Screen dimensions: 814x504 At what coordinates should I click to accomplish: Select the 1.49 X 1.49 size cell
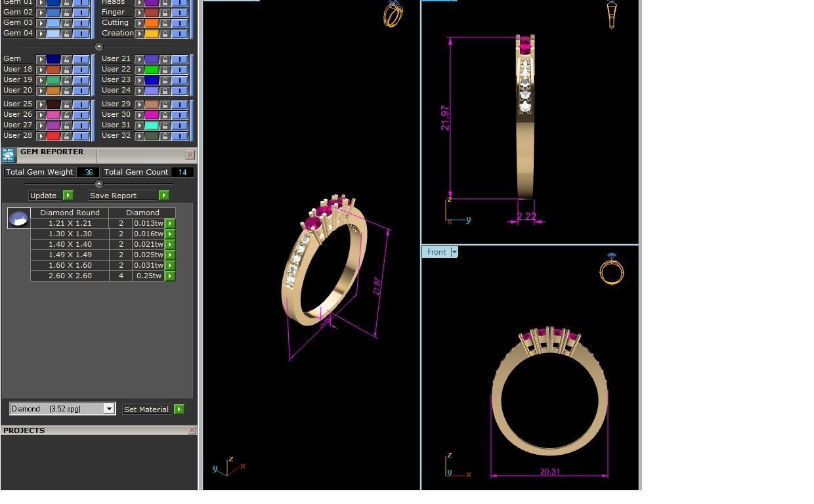[x=70, y=255]
